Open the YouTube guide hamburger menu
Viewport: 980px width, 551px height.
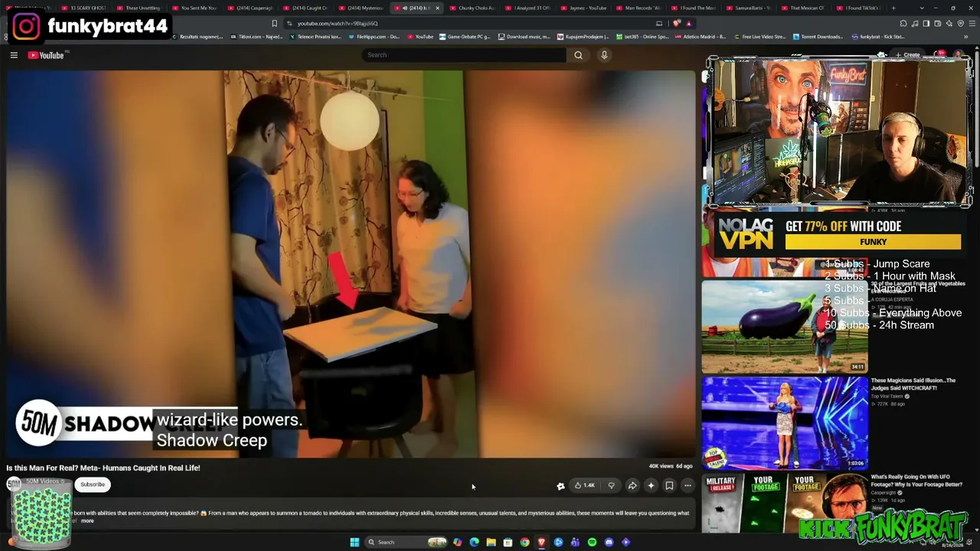click(14, 55)
